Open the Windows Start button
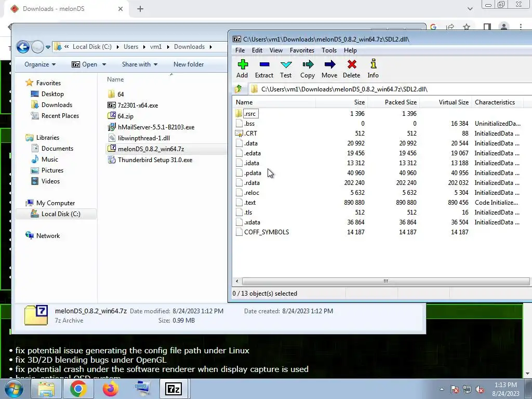532x399 pixels. pos(14,389)
